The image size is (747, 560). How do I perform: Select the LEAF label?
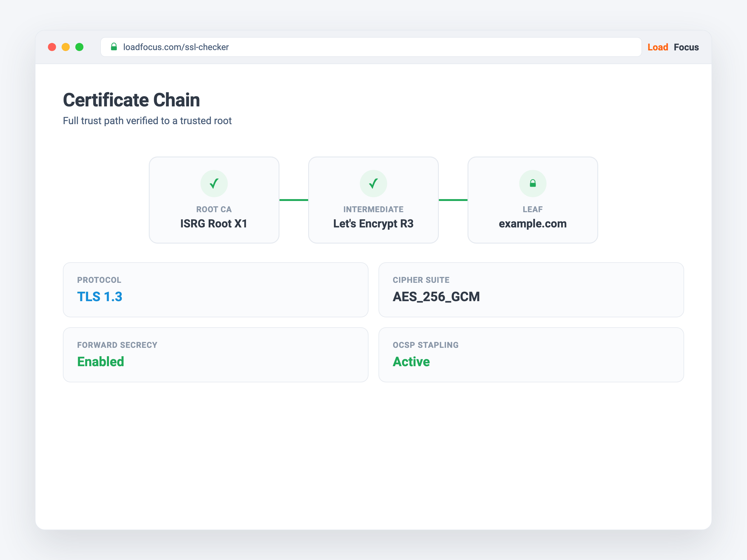533,209
